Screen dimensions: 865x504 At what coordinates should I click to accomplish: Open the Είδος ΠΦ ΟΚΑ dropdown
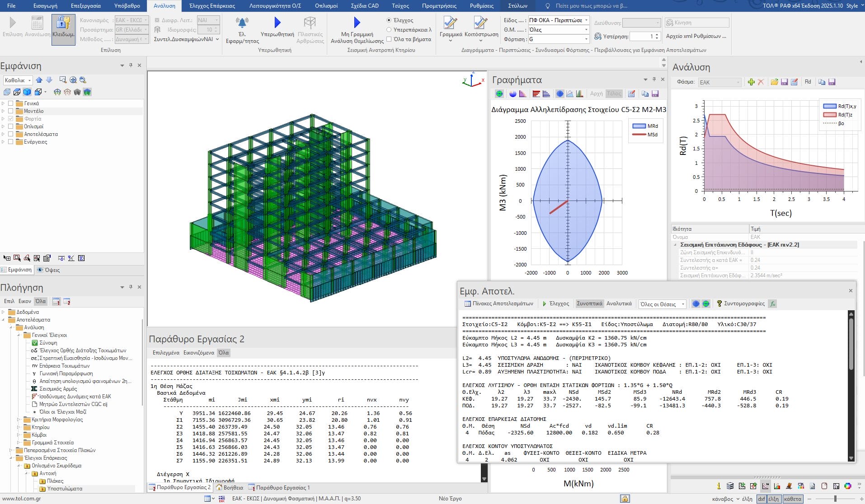coord(559,20)
